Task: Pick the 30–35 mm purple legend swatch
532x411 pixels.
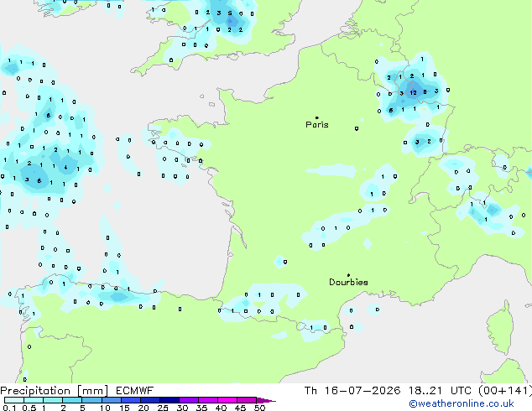Action: (189, 400)
